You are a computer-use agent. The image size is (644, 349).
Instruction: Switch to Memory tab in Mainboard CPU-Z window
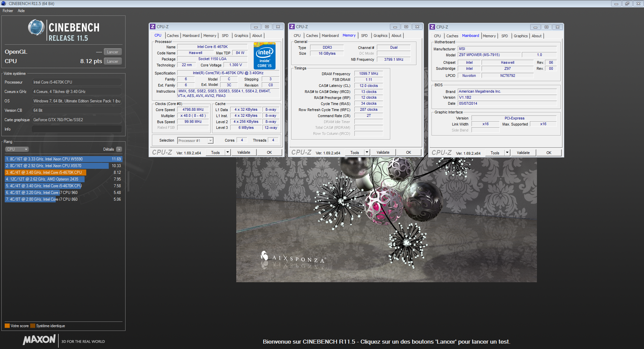pos(489,36)
